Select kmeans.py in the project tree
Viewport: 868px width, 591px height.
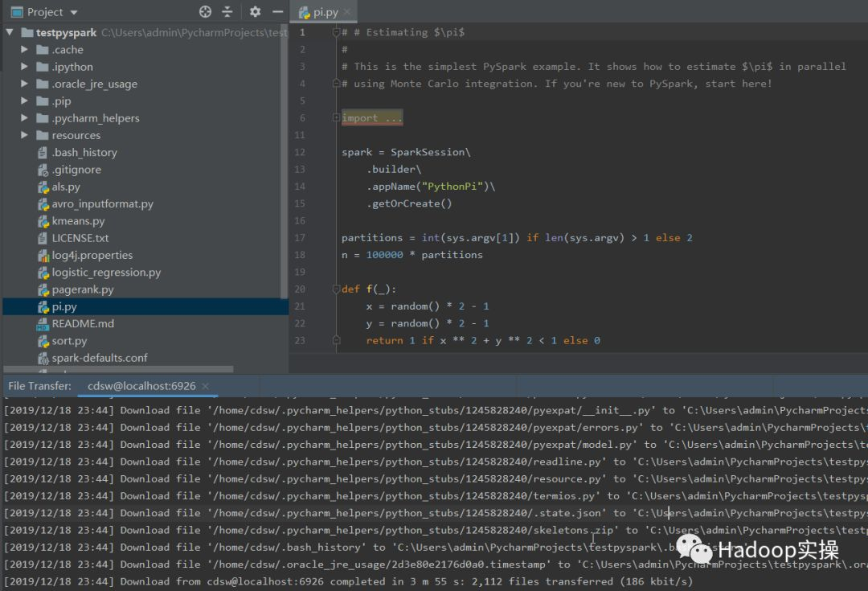coord(78,221)
